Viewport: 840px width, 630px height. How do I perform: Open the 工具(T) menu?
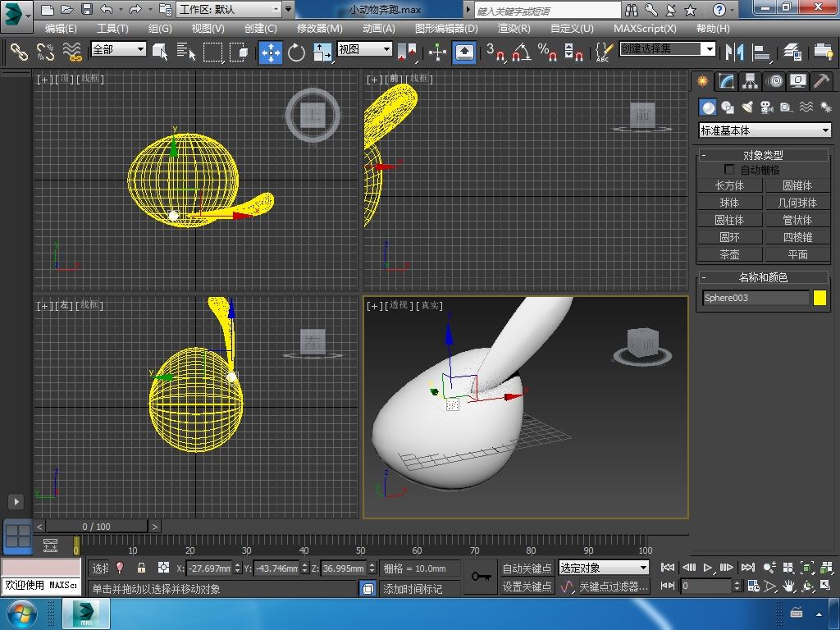pos(112,29)
